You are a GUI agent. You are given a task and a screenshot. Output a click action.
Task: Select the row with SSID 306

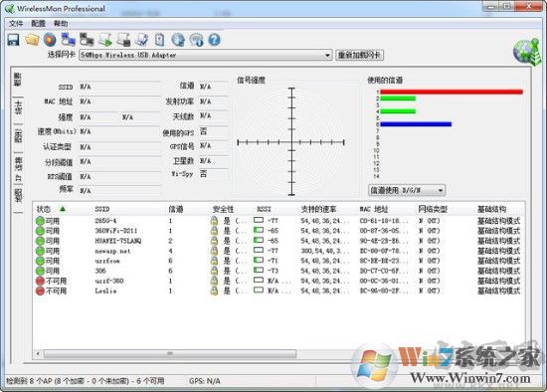278,271
